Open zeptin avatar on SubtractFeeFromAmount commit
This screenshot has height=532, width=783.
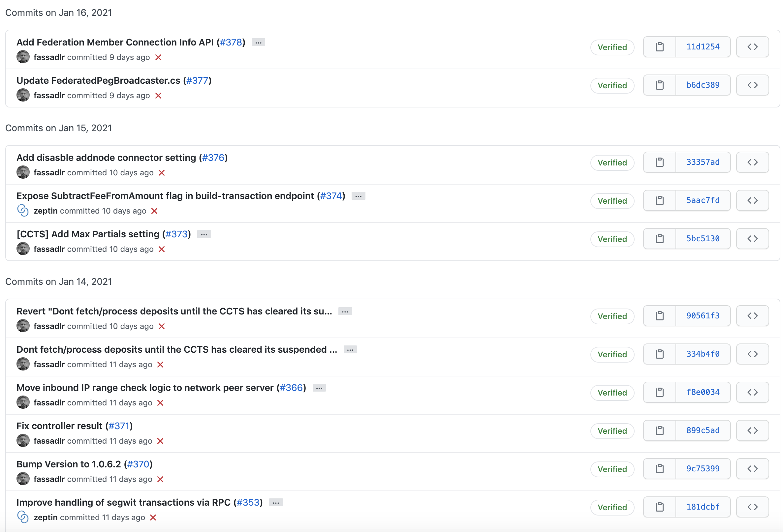point(23,211)
